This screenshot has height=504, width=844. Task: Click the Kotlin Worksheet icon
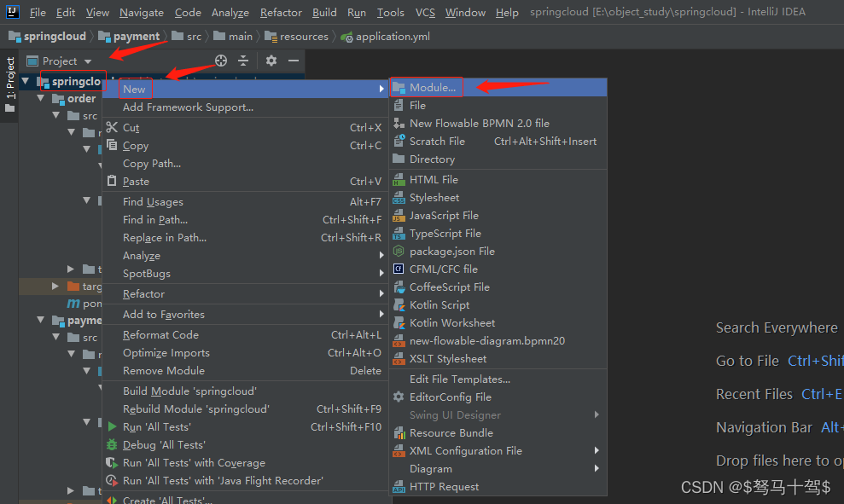[x=399, y=322]
